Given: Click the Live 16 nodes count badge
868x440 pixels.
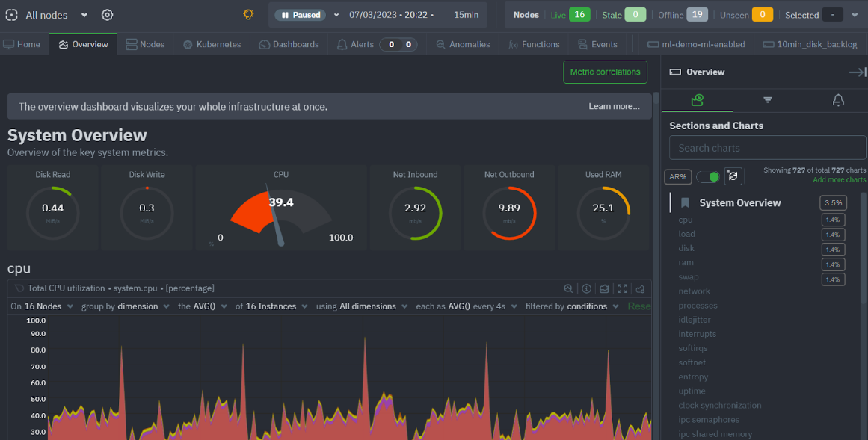Looking at the screenshot, I should click(x=579, y=15).
